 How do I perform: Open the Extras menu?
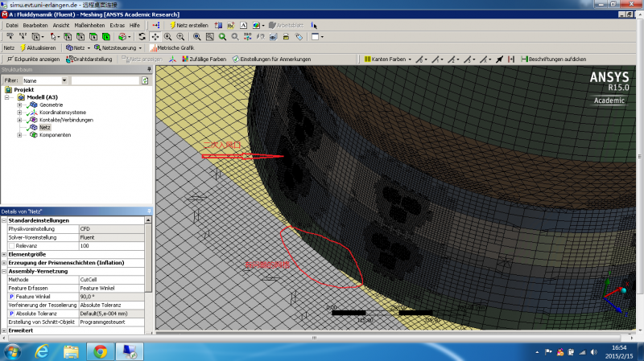(x=118, y=26)
